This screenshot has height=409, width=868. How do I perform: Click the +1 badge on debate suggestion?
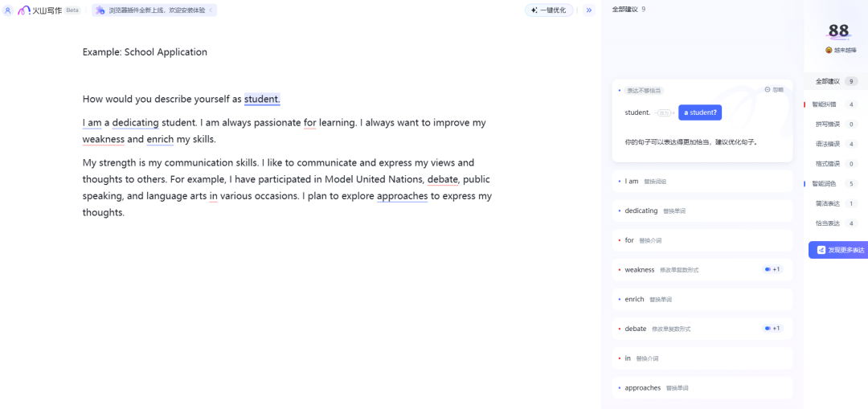point(772,329)
